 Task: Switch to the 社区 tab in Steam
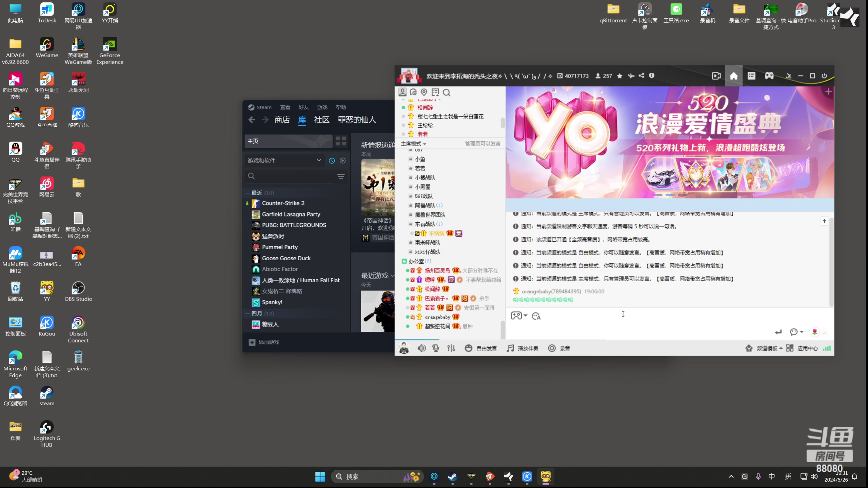pyautogui.click(x=321, y=120)
